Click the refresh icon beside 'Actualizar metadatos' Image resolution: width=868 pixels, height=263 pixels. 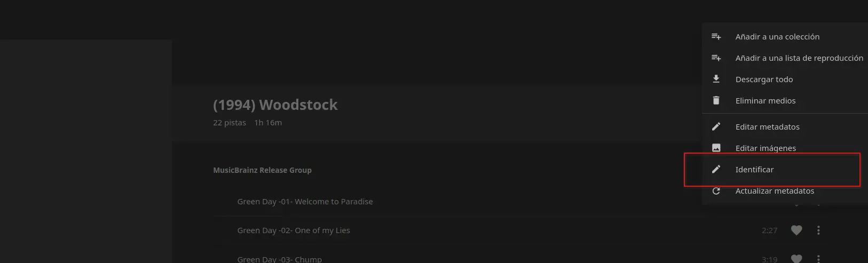pyautogui.click(x=716, y=190)
